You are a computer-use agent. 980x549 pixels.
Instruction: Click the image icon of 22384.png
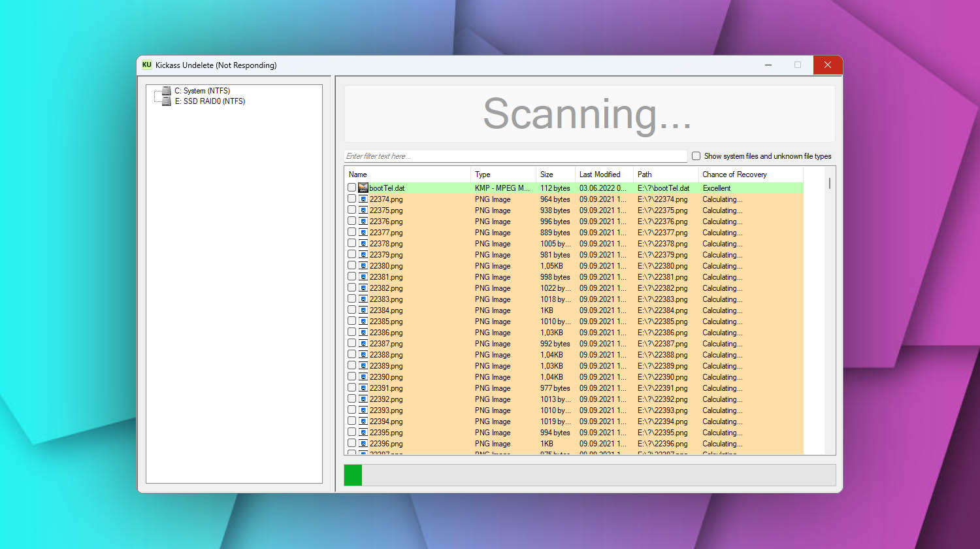point(363,310)
